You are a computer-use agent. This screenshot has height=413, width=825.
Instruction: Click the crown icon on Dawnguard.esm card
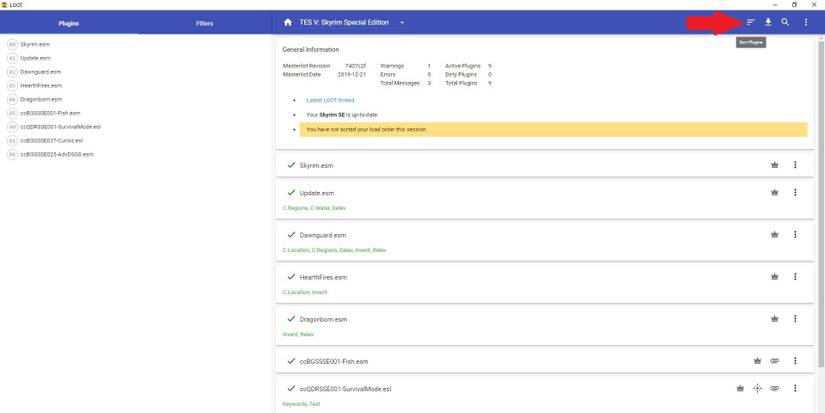(774, 235)
